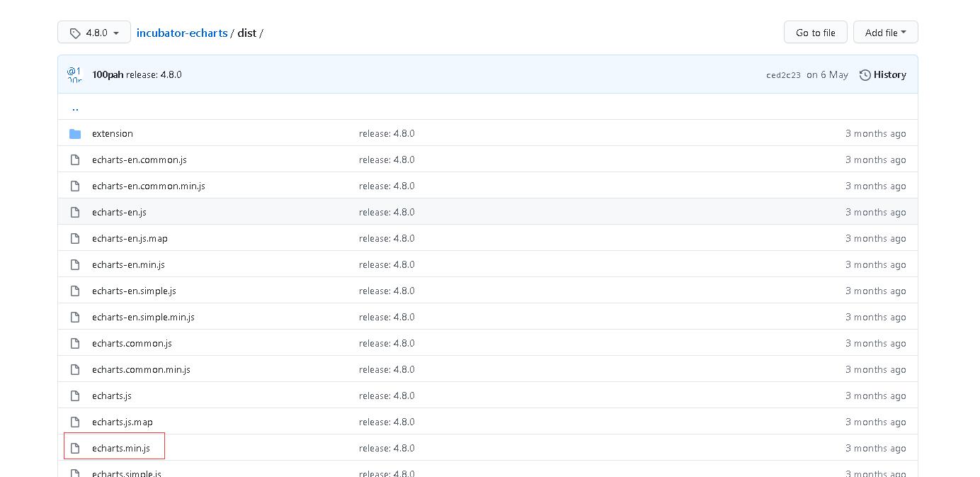Open commit message in echarts.min.js row
The image size is (980, 477).
[x=387, y=448]
